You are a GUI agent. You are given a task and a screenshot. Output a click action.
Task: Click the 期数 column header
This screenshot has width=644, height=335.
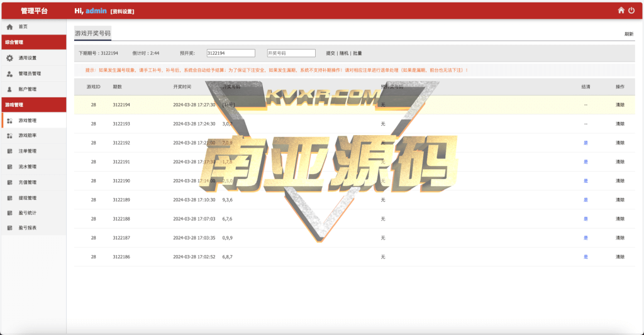(x=118, y=87)
